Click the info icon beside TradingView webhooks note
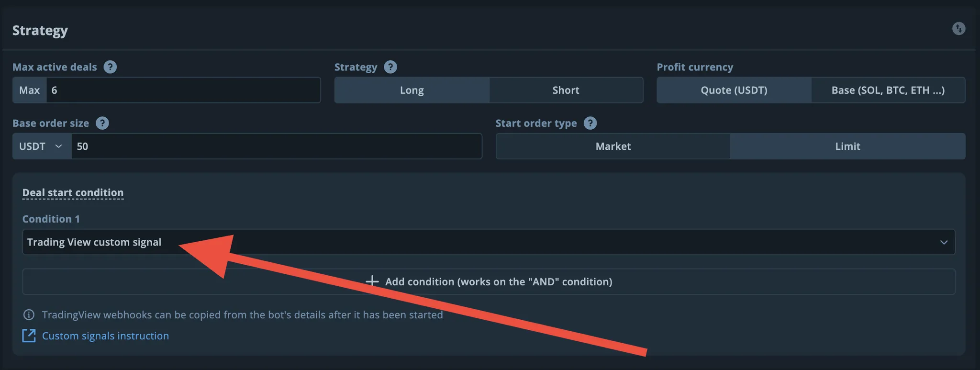The image size is (980, 370). tap(29, 314)
